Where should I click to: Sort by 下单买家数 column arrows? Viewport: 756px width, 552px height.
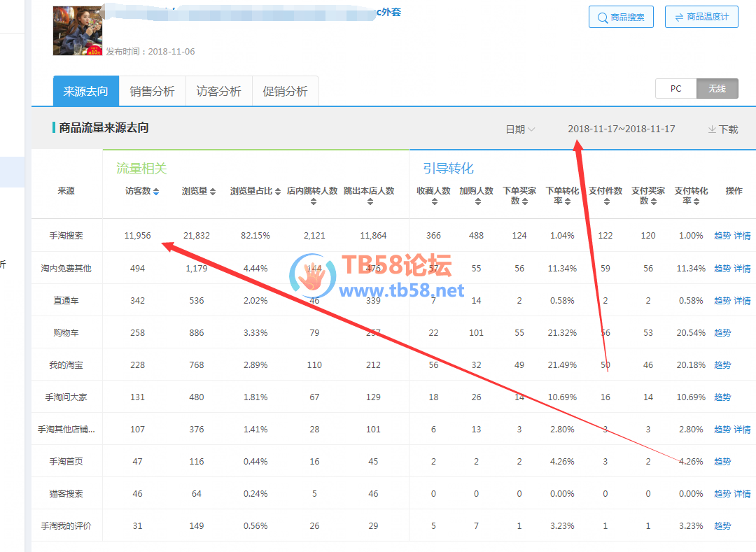(x=524, y=201)
